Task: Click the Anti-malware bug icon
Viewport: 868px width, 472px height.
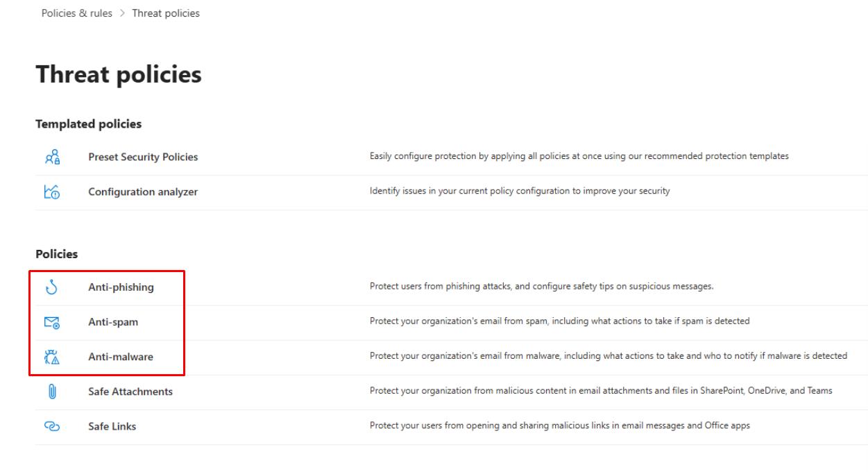Action: 51,357
